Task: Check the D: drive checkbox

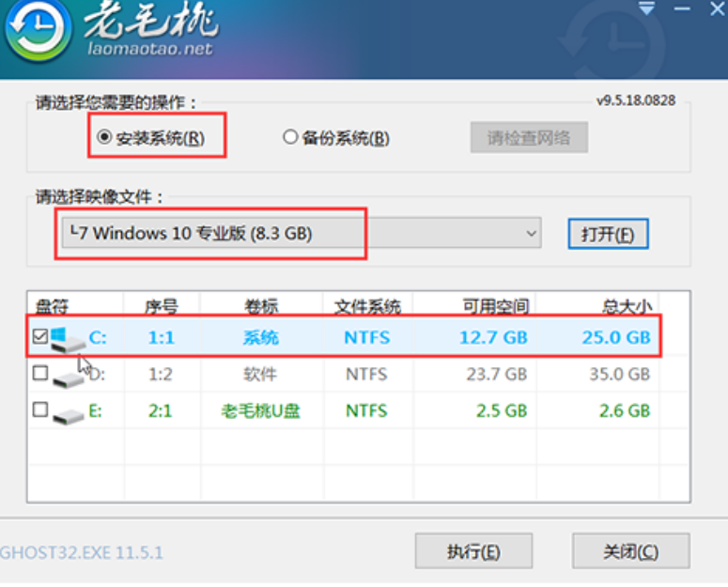Action: tap(40, 373)
